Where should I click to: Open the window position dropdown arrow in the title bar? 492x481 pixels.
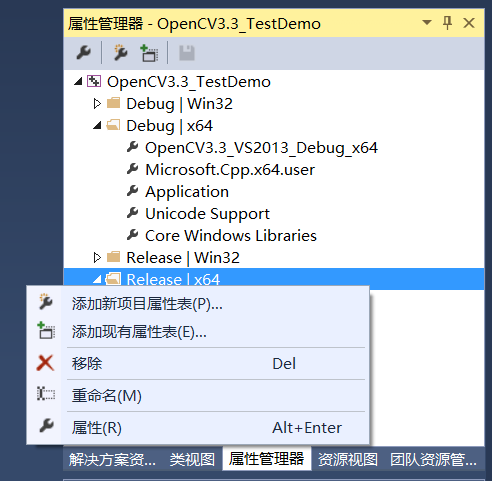pos(427,23)
